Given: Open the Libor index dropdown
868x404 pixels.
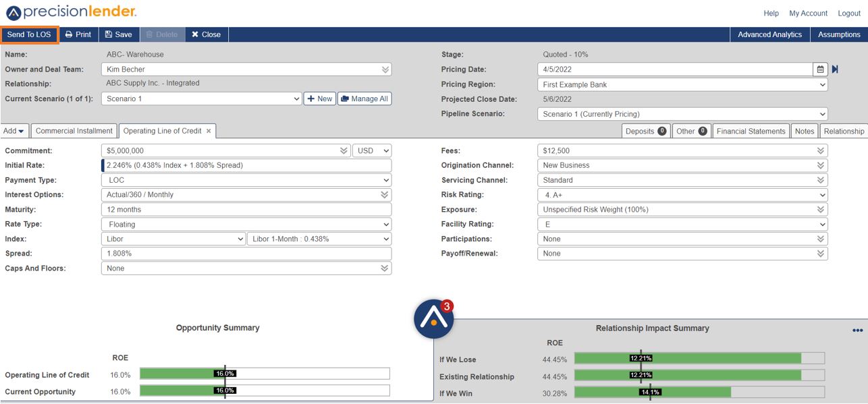Looking at the screenshot, I should coord(173,239).
